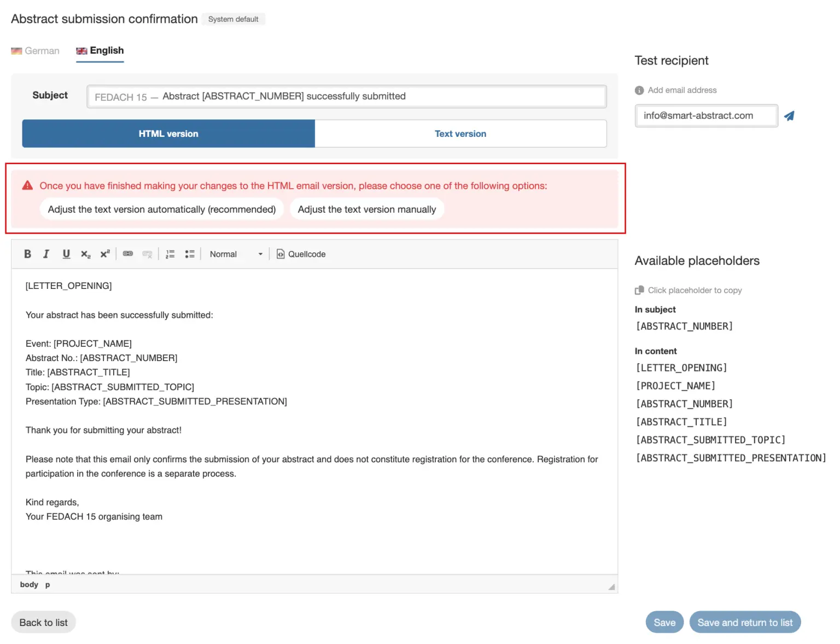Click the remove link icon
This screenshot has height=644, width=840.
point(147,254)
